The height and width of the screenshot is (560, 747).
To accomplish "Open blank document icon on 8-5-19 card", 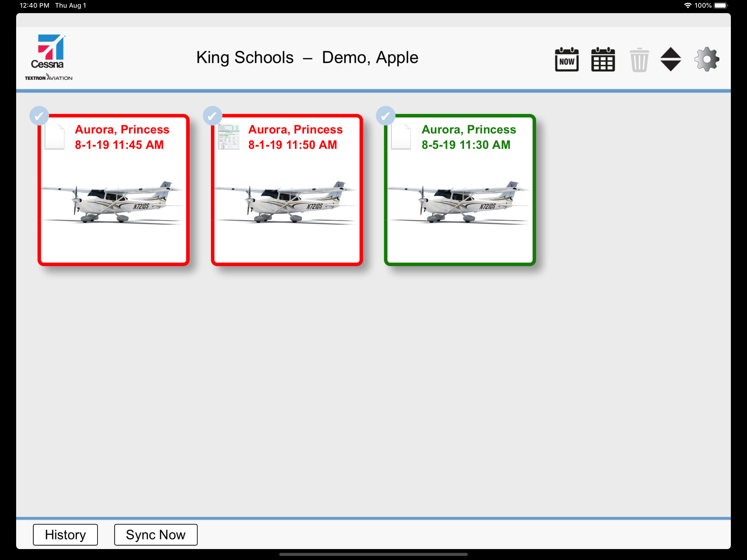I will (401, 137).
